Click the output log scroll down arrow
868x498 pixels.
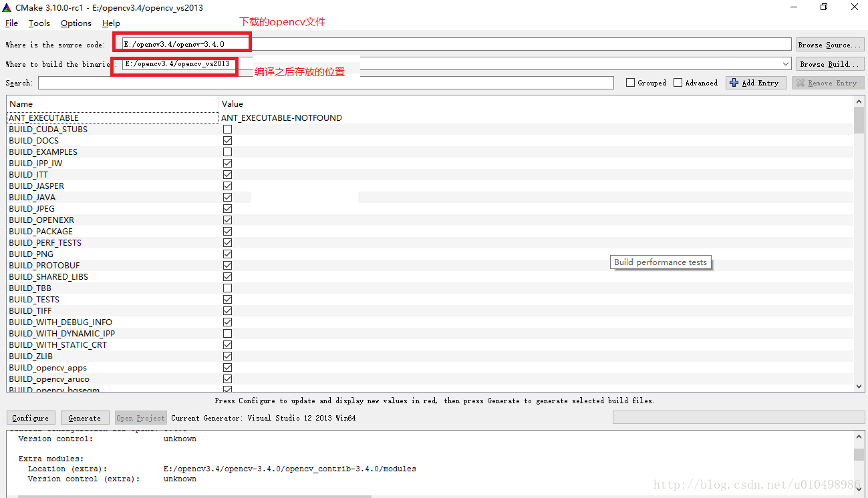pos(859,491)
